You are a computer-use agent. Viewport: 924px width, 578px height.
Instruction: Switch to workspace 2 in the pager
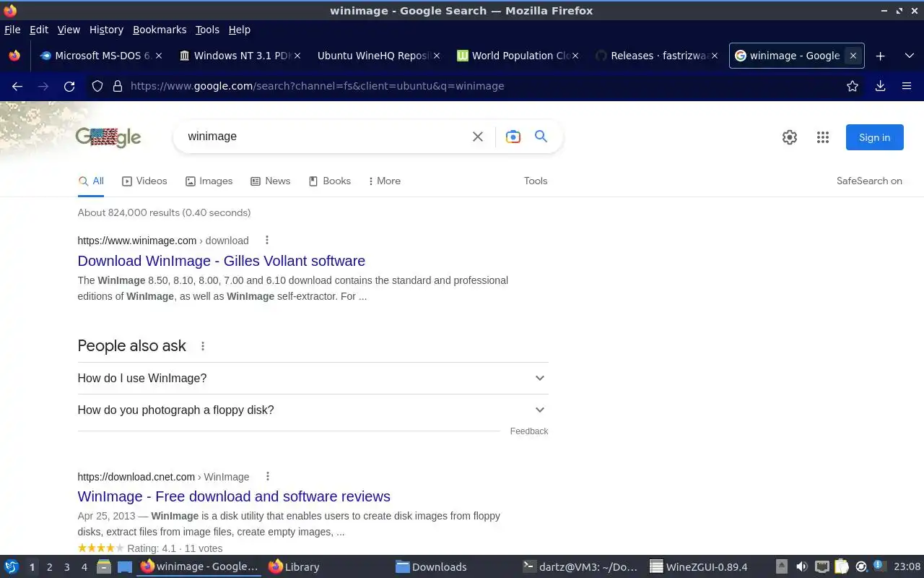pyautogui.click(x=49, y=567)
